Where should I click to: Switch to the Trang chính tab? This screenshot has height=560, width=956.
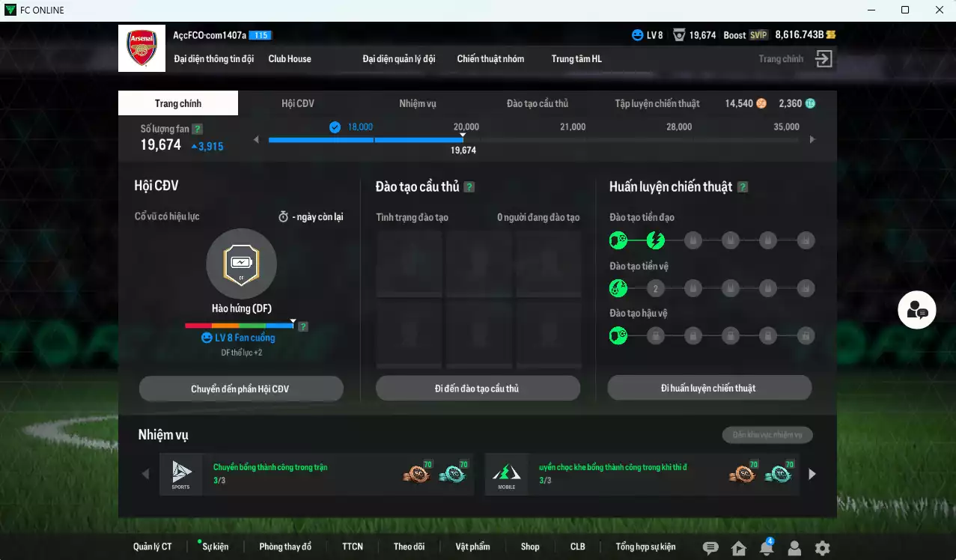[178, 103]
